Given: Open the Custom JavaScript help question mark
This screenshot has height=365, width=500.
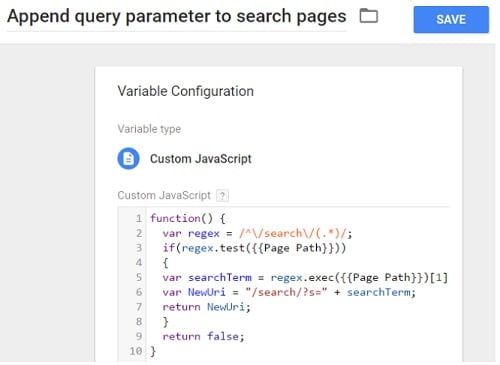Looking at the screenshot, I should click(222, 195).
